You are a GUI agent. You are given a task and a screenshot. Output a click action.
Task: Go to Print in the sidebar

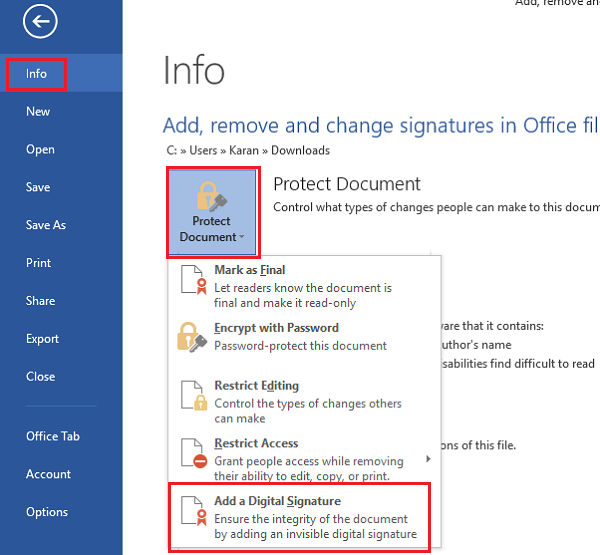(38, 263)
